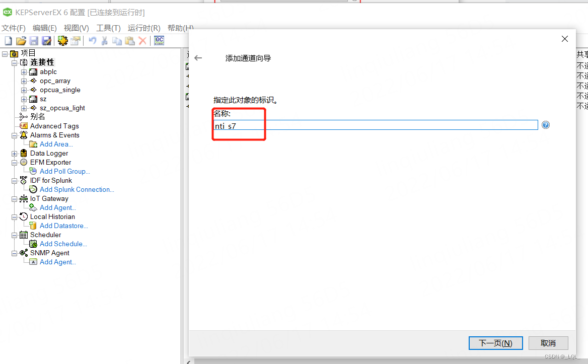Click Add Agent... under SNMP Agent
This screenshot has height=364, width=588.
coord(58,262)
